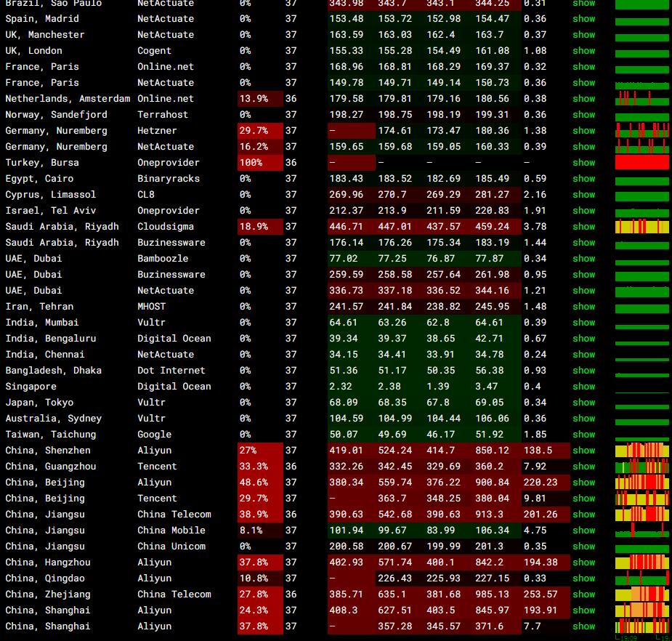The width and height of the screenshot is (672, 641).
Task: Show details for China, Qingdao
Action: pos(583,578)
